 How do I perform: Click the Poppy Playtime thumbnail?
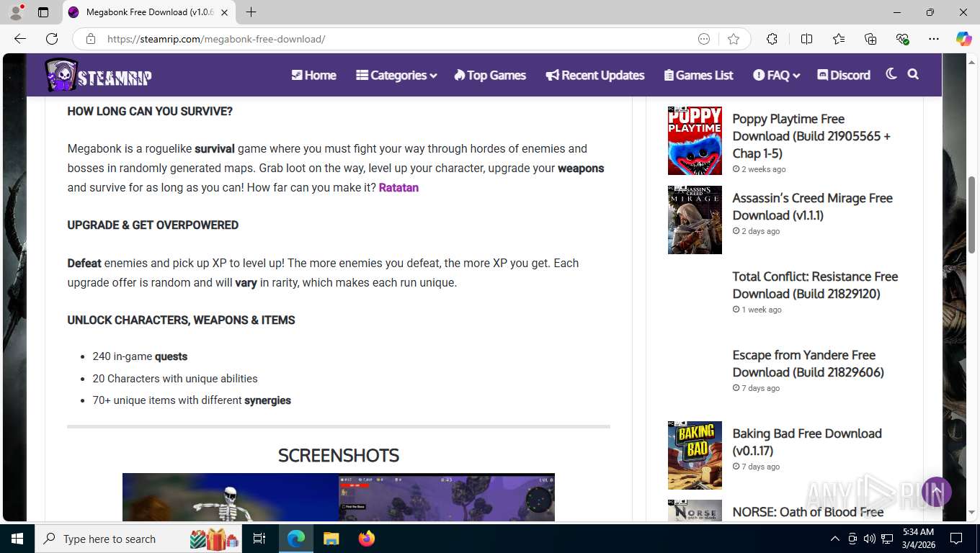point(695,140)
